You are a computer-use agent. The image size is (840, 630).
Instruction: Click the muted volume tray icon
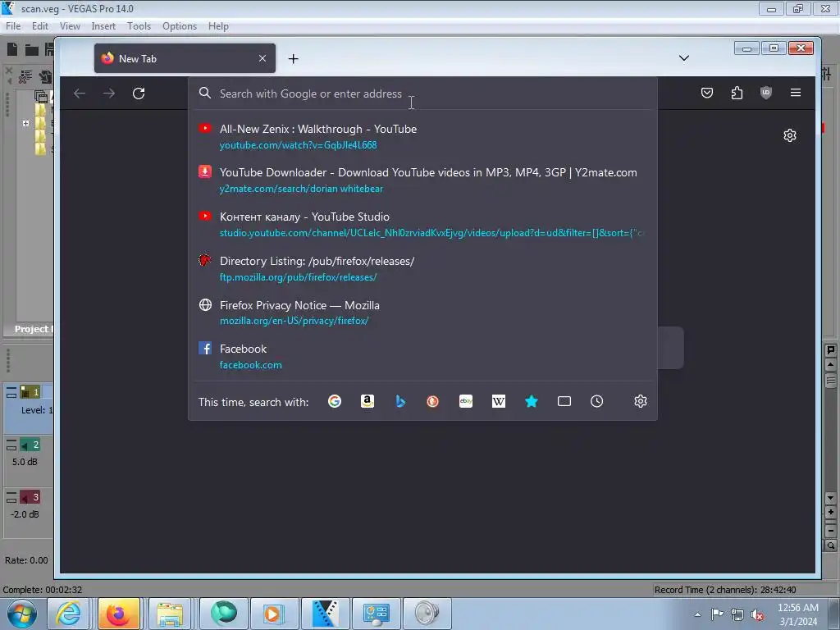point(757,615)
